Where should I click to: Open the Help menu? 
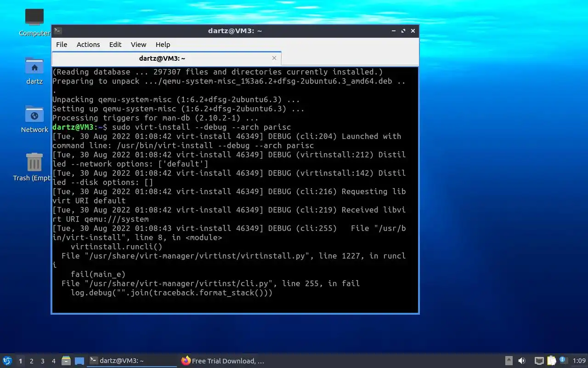point(163,45)
